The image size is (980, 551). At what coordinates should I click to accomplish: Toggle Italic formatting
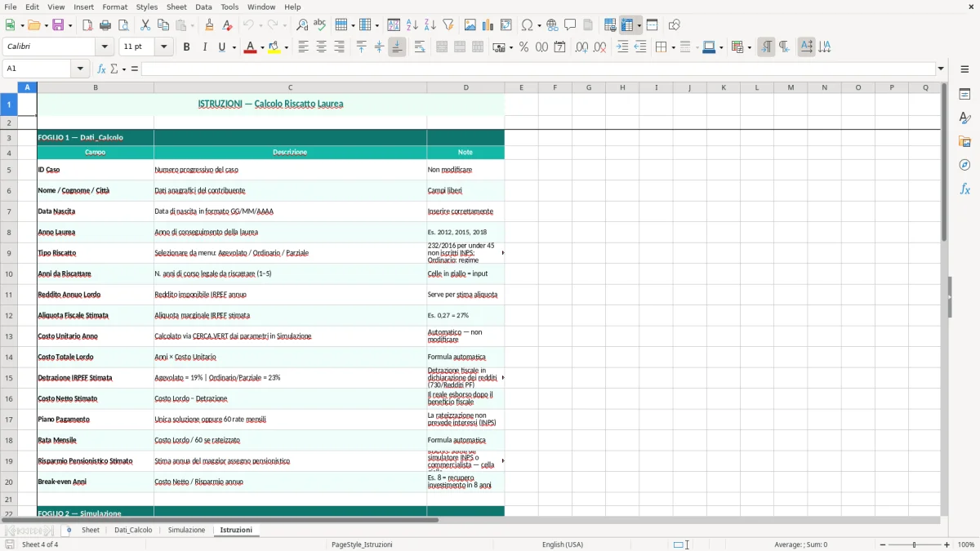coord(204,47)
